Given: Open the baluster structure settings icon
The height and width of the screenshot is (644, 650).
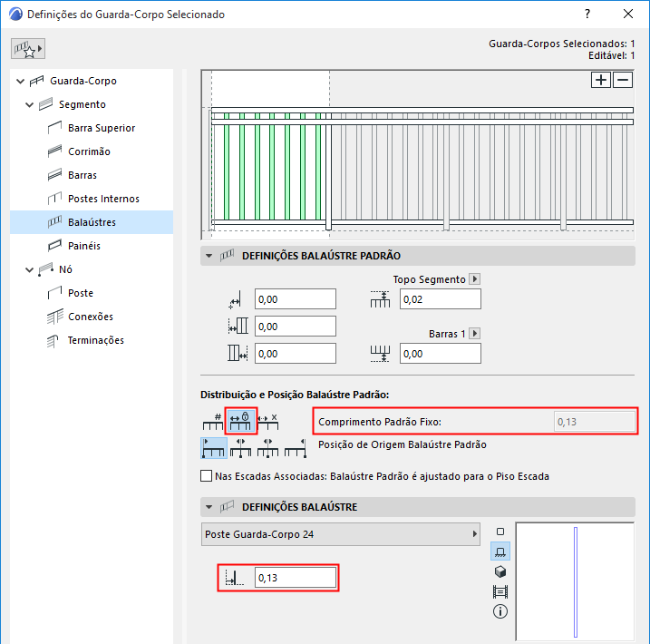Looking at the screenshot, I should coord(500,591).
